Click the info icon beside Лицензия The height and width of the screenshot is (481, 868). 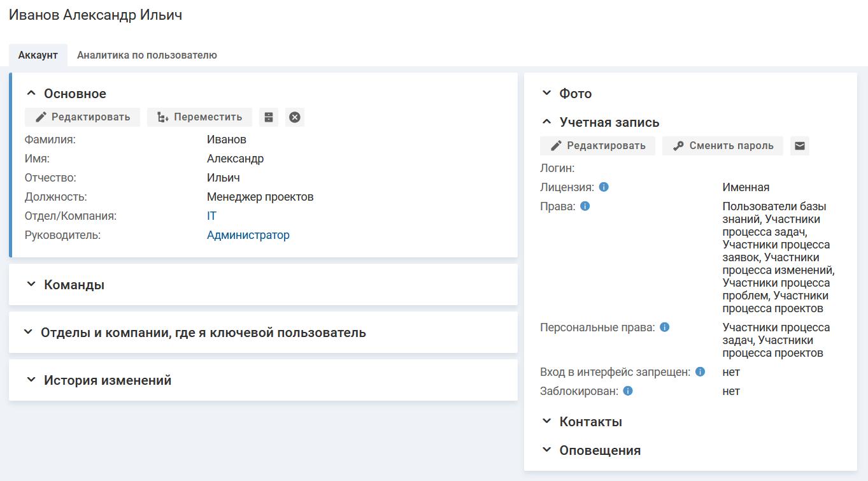[604, 187]
